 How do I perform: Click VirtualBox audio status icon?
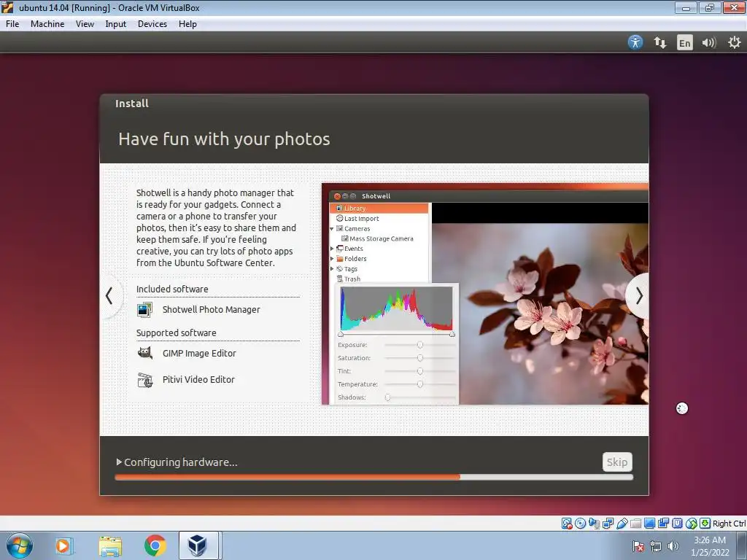[594, 524]
